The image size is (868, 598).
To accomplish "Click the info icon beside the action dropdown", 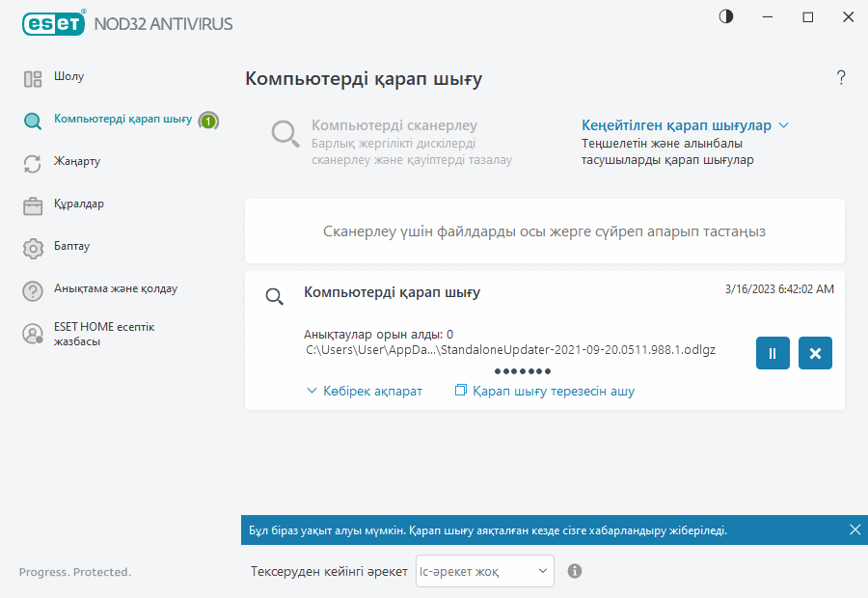I will tap(575, 571).
